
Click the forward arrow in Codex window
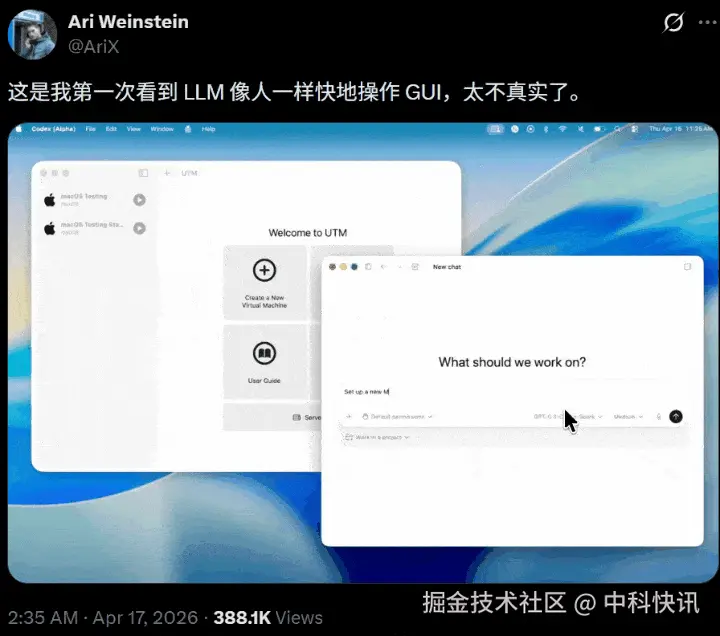coord(399,267)
